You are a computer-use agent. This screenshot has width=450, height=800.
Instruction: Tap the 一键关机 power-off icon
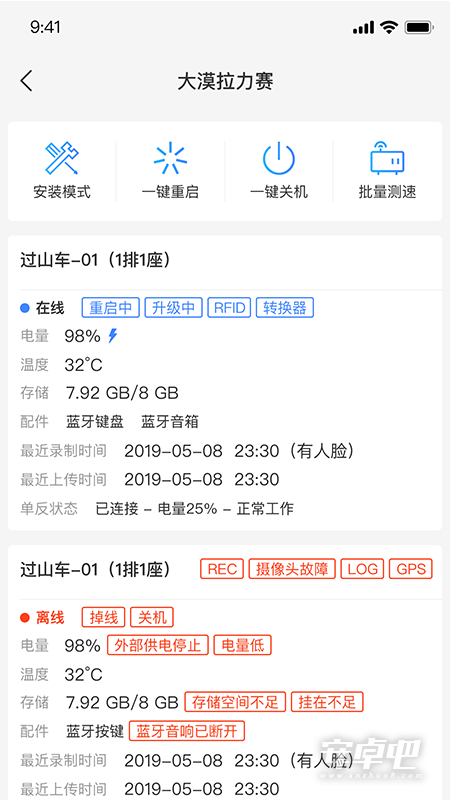[x=279, y=158]
